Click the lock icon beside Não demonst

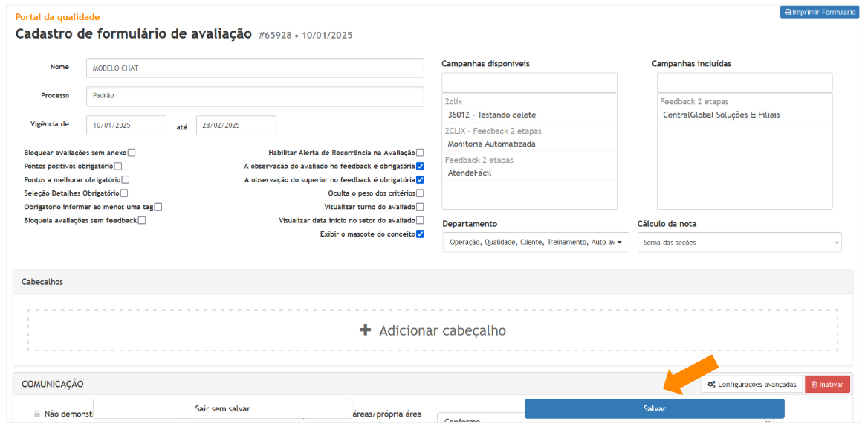36,414
